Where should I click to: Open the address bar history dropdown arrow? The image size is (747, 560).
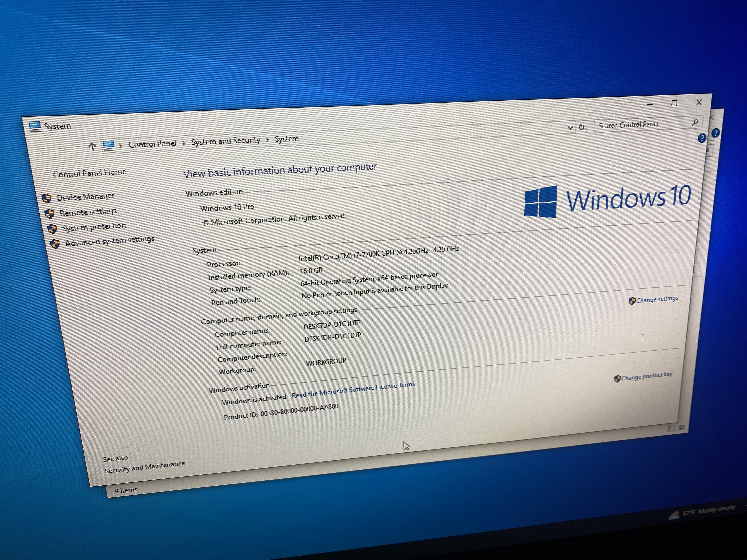pos(570,128)
